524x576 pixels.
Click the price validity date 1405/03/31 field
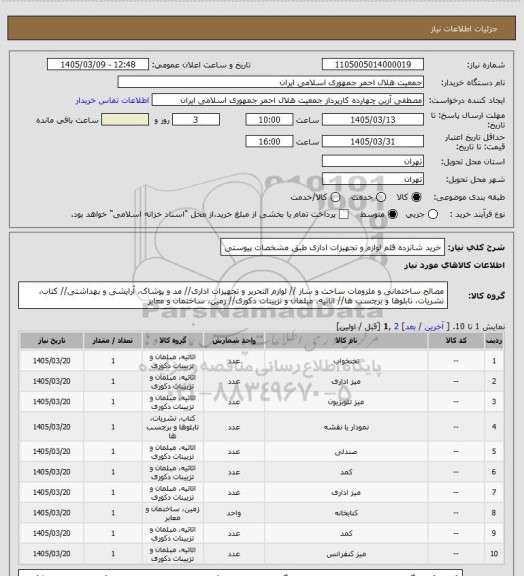tap(373, 141)
